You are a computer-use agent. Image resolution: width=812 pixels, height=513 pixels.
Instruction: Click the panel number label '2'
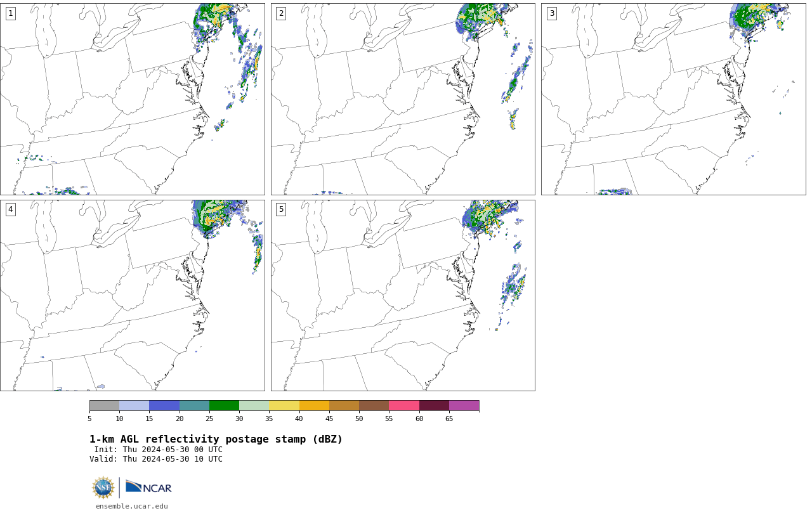[x=281, y=13]
